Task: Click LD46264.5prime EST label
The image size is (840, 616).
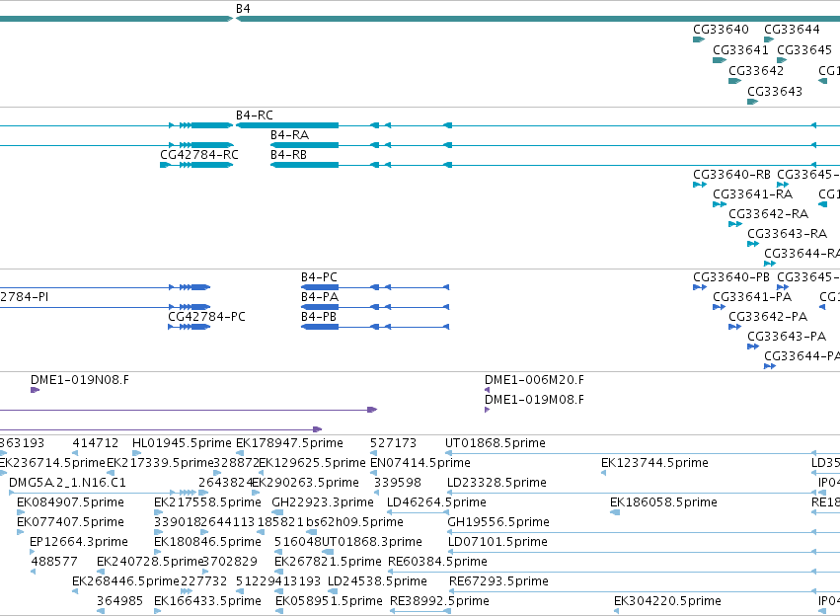Action: pyautogui.click(x=436, y=503)
